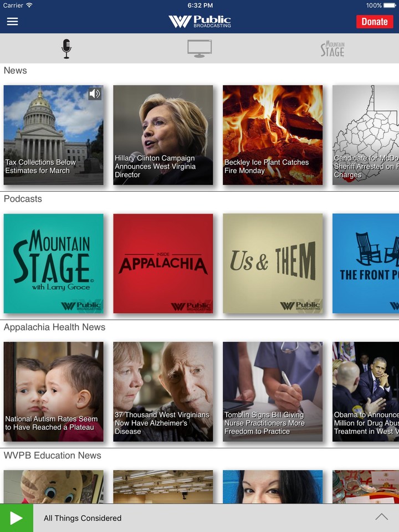This screenshot has width=399, height=532.
Task: Open the hamburger menu
Action: [13, 22]
